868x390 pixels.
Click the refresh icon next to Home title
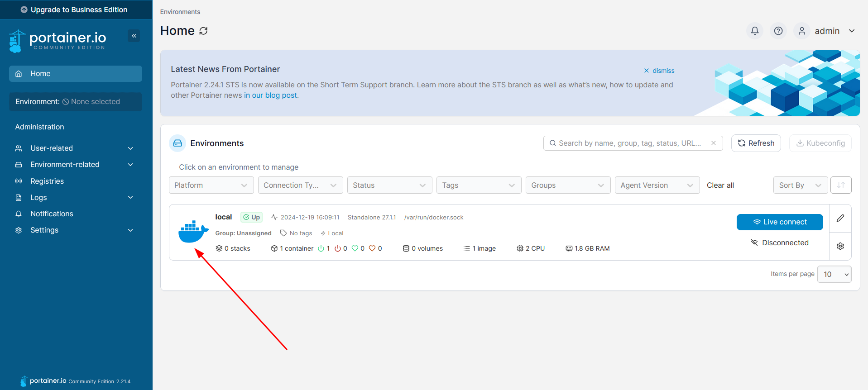pyautogui.click(x=204, y=31)
